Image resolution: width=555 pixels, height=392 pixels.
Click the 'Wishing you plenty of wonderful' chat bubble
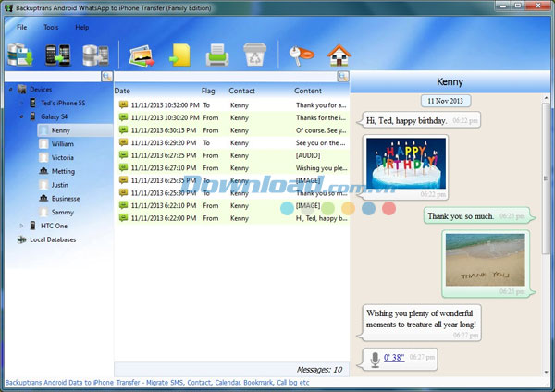tap(420, 323)
